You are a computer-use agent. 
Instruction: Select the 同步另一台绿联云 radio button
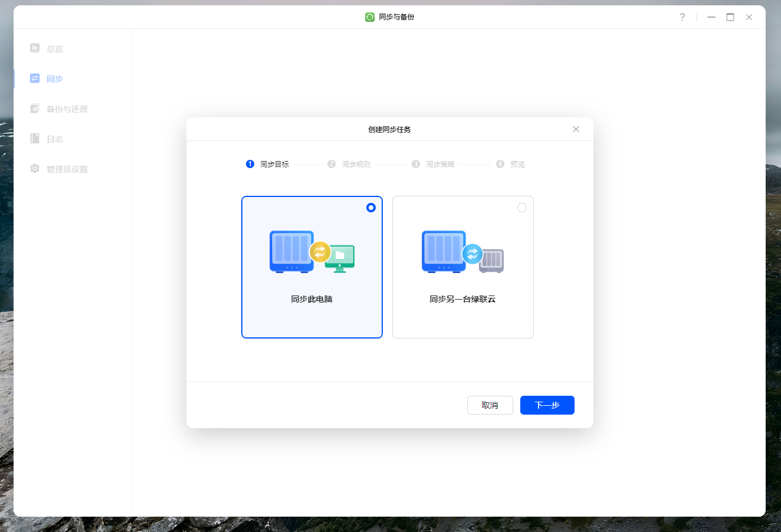click(x=522, y=208)
